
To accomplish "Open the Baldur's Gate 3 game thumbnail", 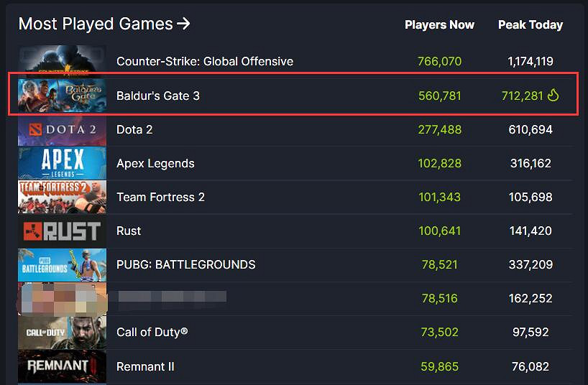I will pyautogui.click(x=62, y=96).
